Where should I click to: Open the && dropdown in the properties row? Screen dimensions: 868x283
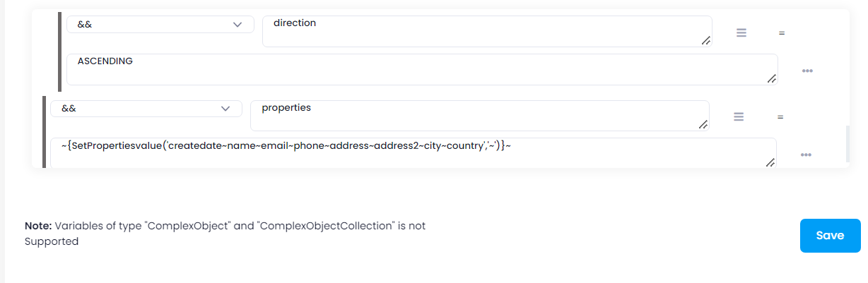pos(146,109)
